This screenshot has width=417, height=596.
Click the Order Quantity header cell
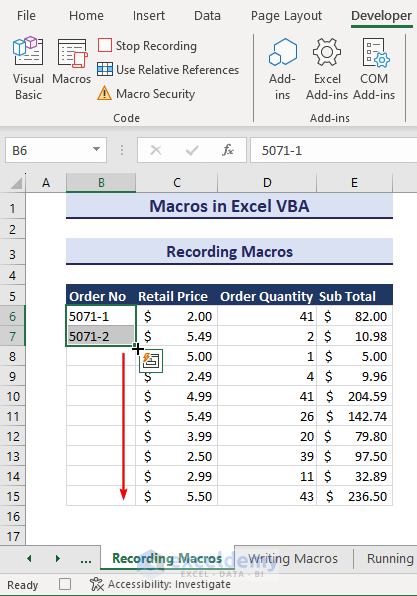click(267, 296)
